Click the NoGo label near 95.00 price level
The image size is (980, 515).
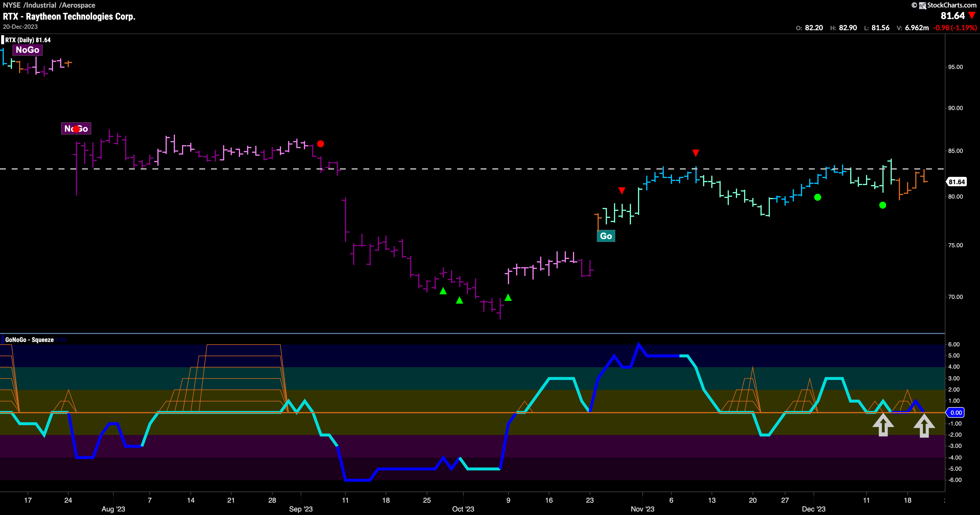(x=27, y=50)
